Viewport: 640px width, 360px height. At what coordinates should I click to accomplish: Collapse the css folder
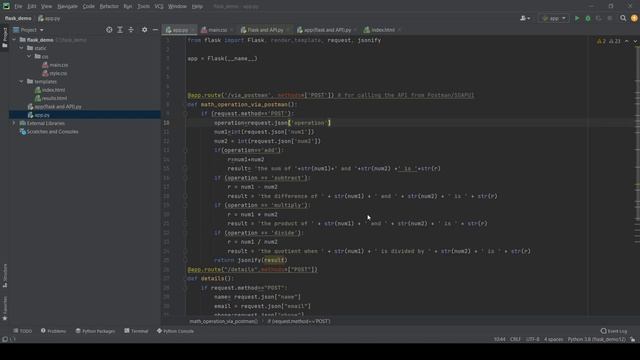click(x=29, y=56)
